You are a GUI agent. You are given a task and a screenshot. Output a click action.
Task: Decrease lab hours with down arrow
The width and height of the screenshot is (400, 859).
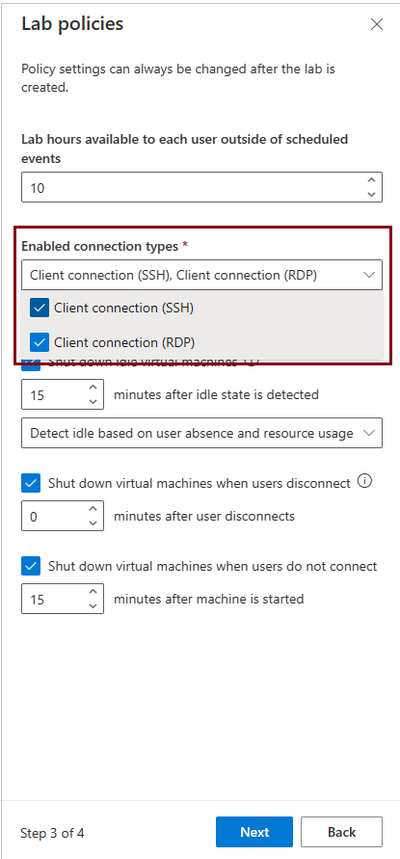pyautogui.click(x=371, y=194)
